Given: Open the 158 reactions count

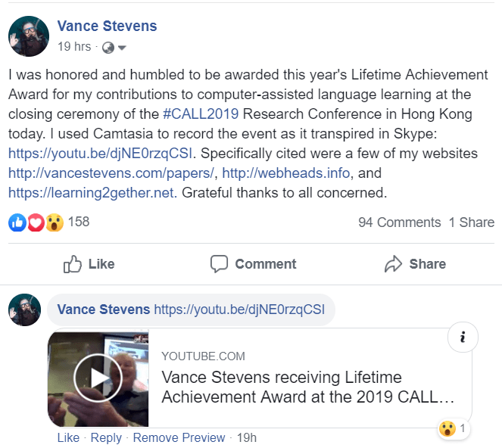Looking at the screenshot, I should tap(79, 222).
